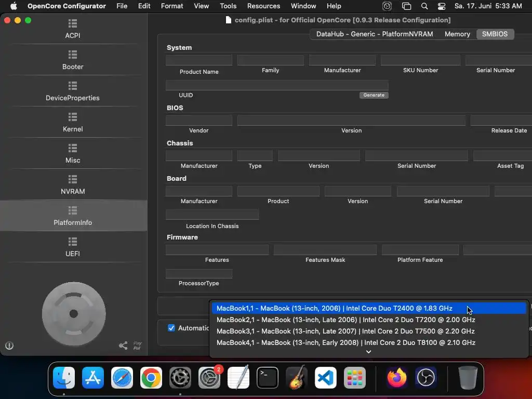This screenshot has height=399, width=532.
Task: Open the Help menu
Action: (334, 6)
